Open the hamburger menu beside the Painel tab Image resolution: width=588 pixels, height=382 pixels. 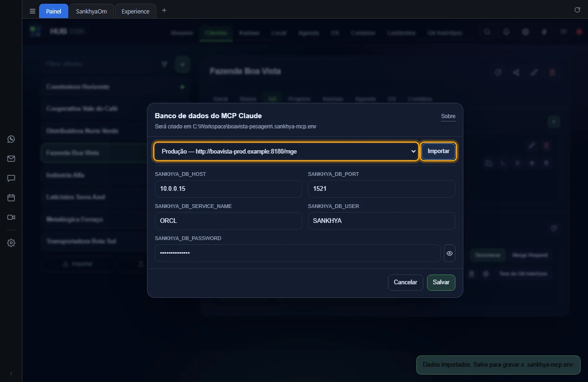tap(32, 11)
